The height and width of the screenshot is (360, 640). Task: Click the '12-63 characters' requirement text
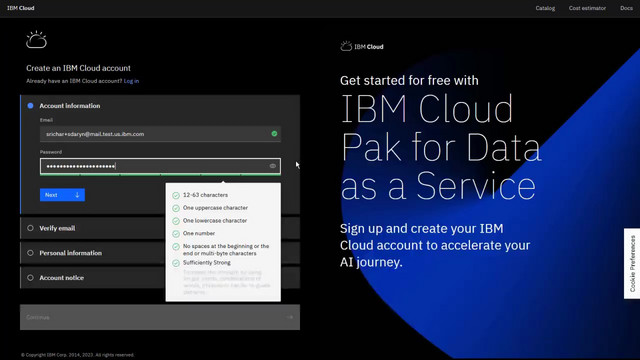coord(205,195)
